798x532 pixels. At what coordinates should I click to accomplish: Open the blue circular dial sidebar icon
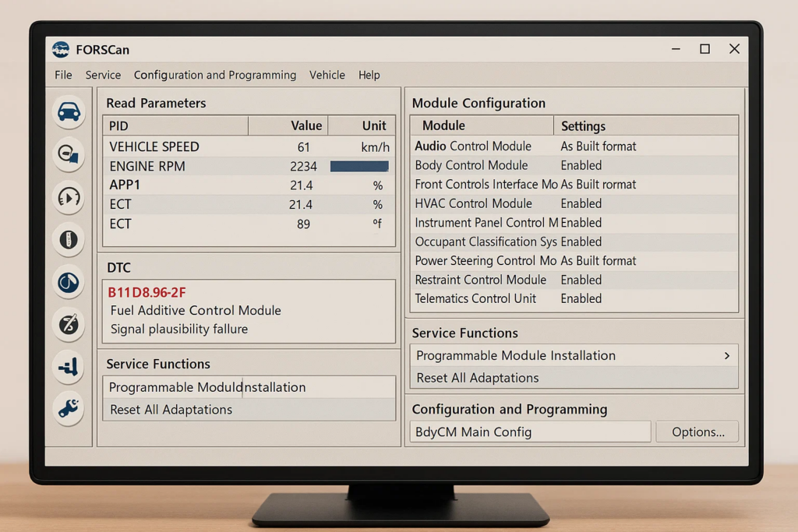tap(69, 282)
